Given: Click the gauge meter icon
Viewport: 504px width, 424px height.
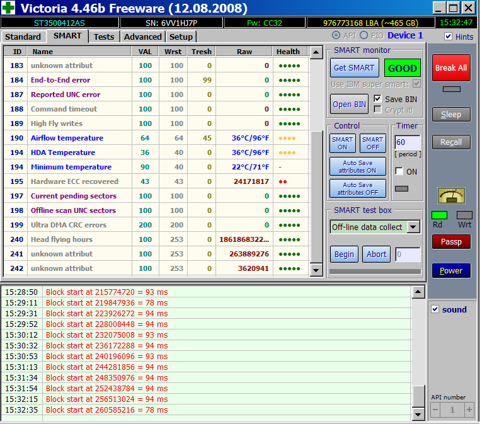Looking at the screenshot, I should (451, 195).
